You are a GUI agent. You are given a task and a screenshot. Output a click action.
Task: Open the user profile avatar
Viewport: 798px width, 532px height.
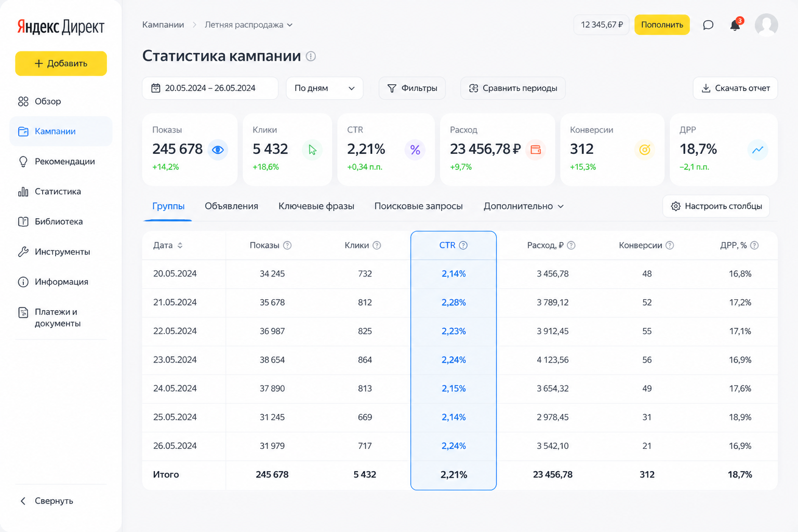[x=766, y=25]
